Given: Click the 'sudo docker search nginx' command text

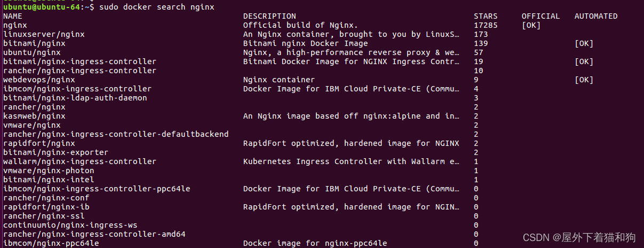Looking at the screenshot, I should [155, 7].
